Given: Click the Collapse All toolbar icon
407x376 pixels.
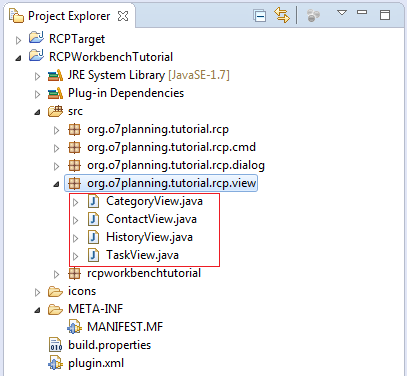Looking at the screenshot, I should pos(259,16).
